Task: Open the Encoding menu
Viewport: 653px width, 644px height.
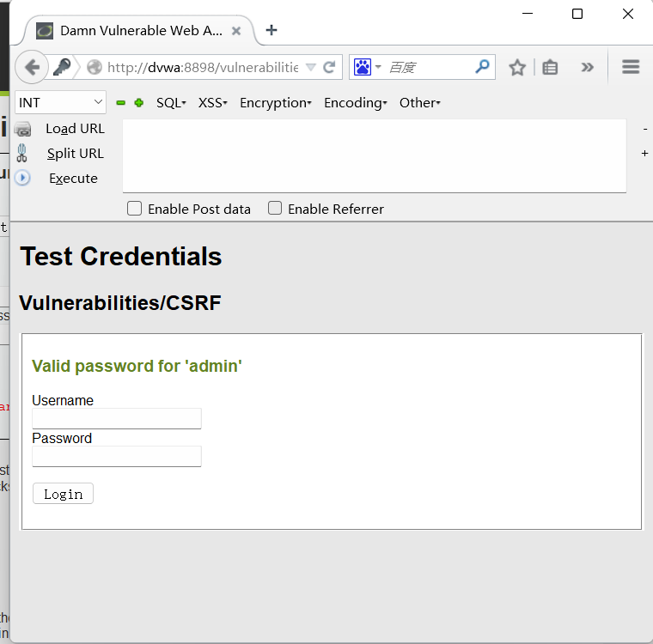Action: click(356, 103)
